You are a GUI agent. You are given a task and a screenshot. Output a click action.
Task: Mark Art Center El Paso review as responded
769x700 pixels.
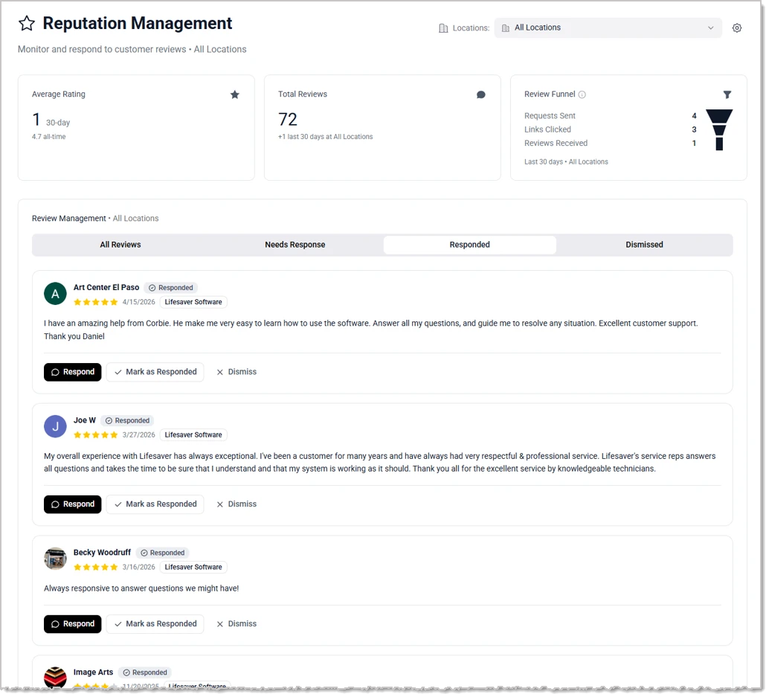pos(156,373)
